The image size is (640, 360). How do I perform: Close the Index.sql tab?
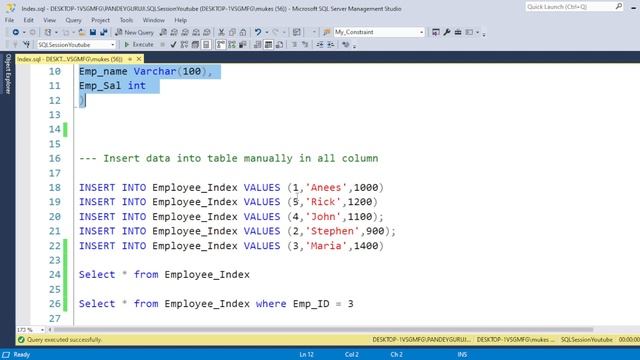(139, 59)
